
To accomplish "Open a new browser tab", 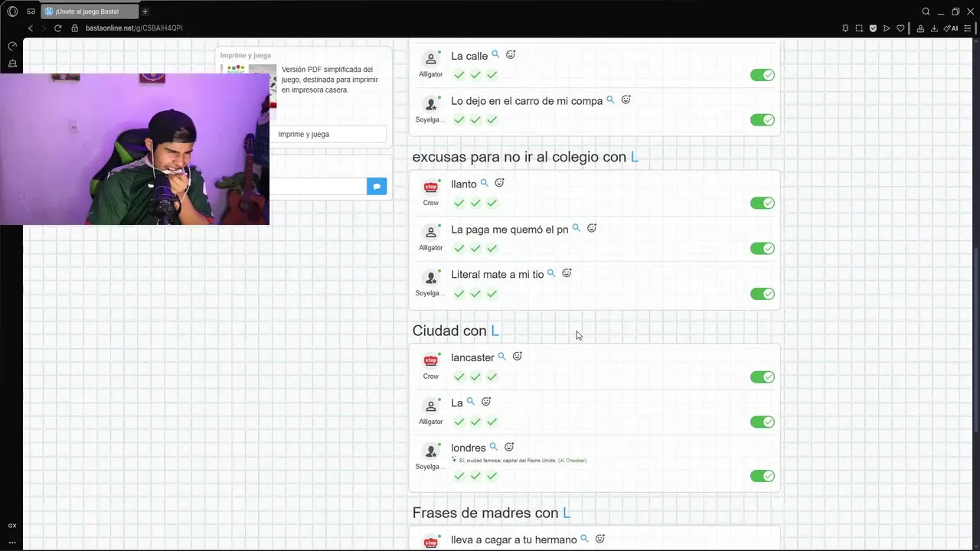I will [145, 11].
